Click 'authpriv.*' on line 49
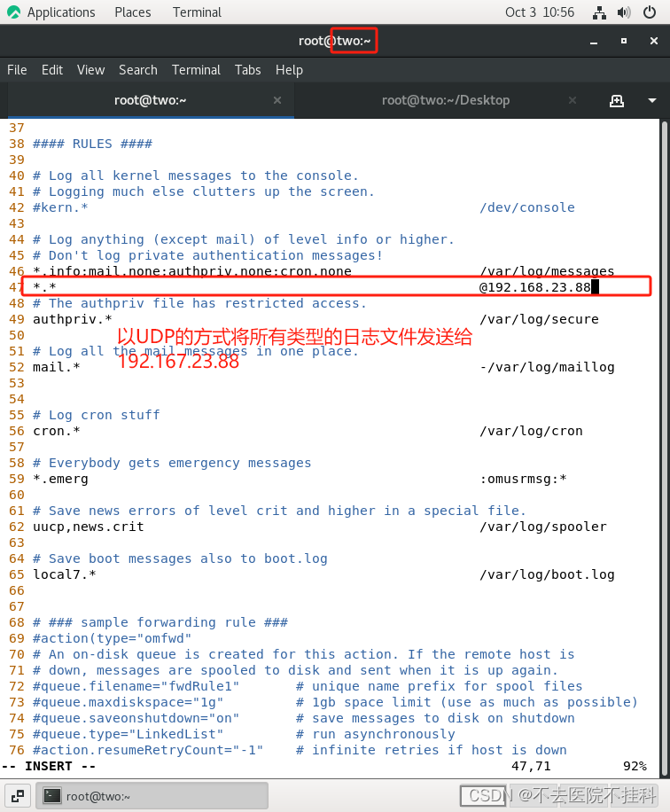This screenshot has height=812, width=670. tap(72, 319)
